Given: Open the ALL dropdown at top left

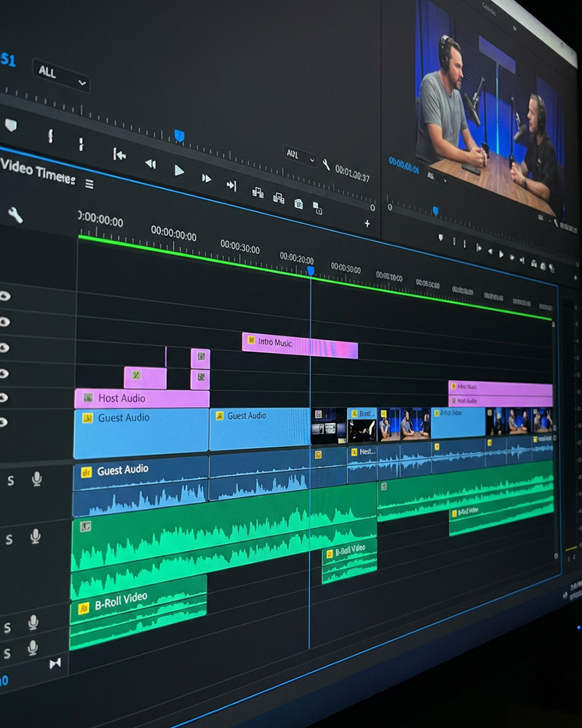Looking at the screenshot, I should [x=61, y=74].
